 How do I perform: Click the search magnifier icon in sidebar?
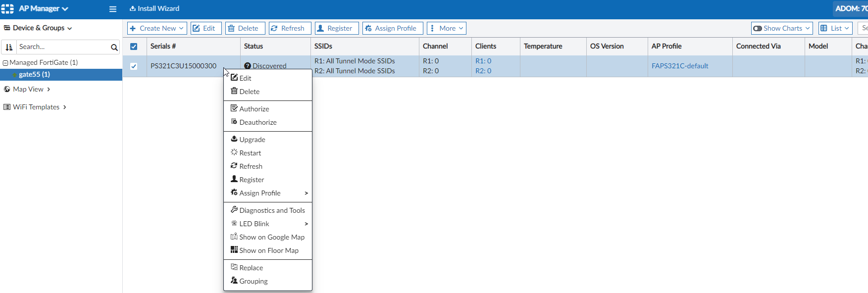[114, 48]
